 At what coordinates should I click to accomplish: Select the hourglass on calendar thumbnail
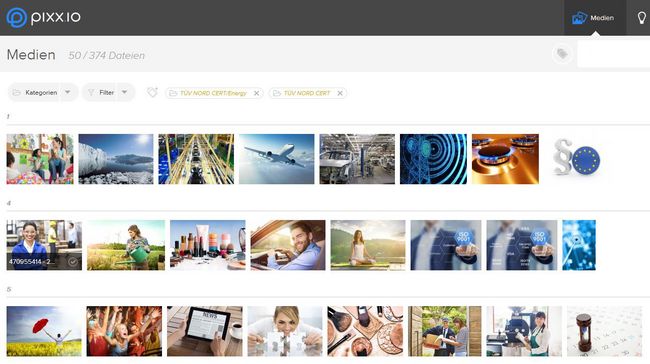click(604, 331)
